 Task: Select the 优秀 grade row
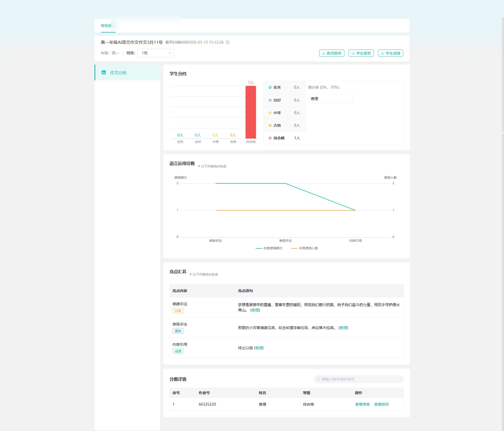(x=284, y=87)
